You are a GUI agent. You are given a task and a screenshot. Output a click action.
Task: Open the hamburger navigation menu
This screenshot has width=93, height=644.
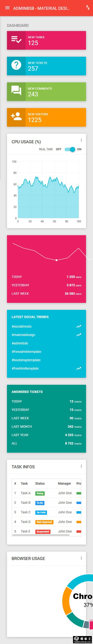[7, 8]
